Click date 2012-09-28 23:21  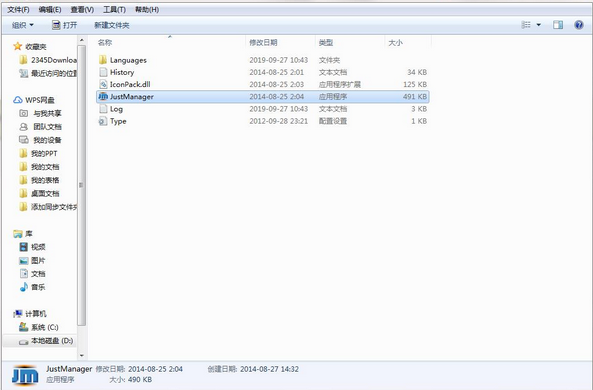(x=278, y=121)
